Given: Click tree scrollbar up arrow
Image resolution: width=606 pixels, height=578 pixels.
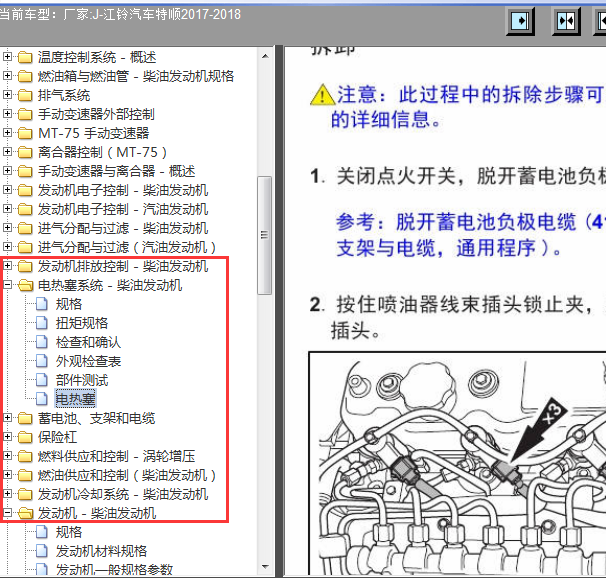Looking at the screenshot, I should pyautogui.click(x=265, y=56).
